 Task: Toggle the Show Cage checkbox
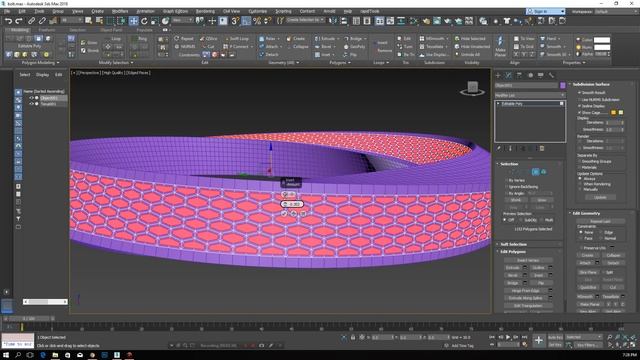click(x=579, y=112)
